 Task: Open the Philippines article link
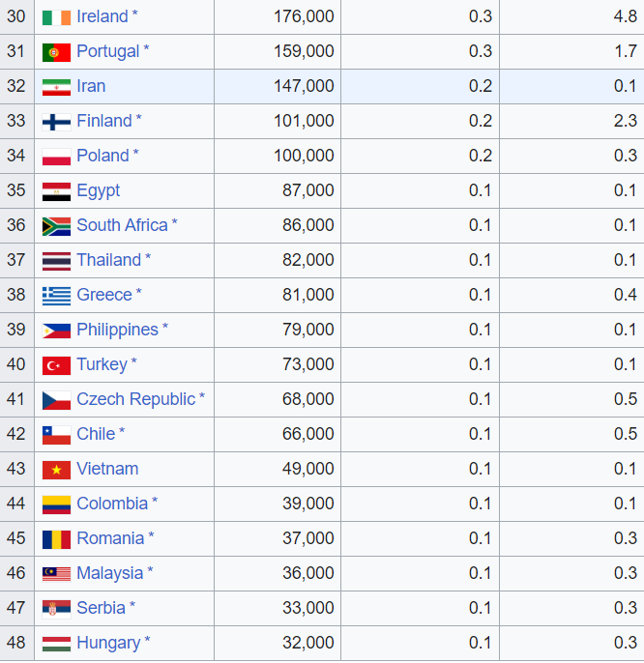pos(117,330)
